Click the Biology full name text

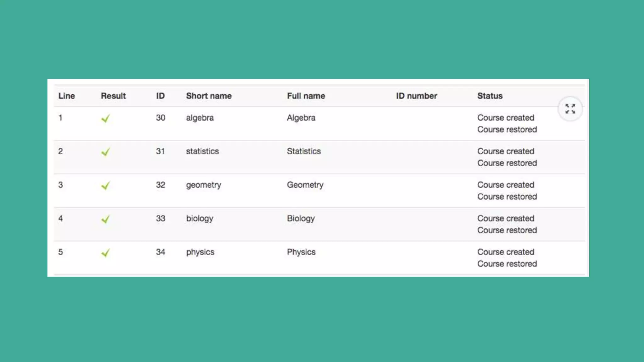[x=301, y=219]
